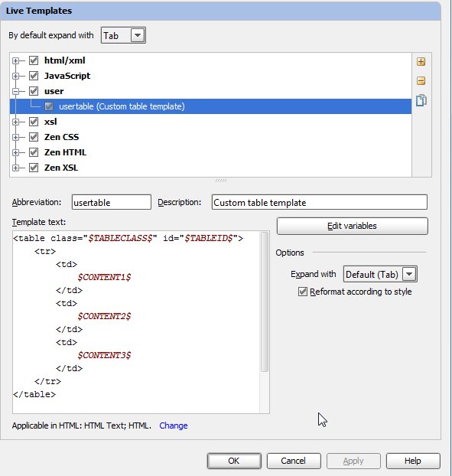Toggle the Zen XSL group checkbox
Viewport: 452px width, 476px height.
[34, 168]
